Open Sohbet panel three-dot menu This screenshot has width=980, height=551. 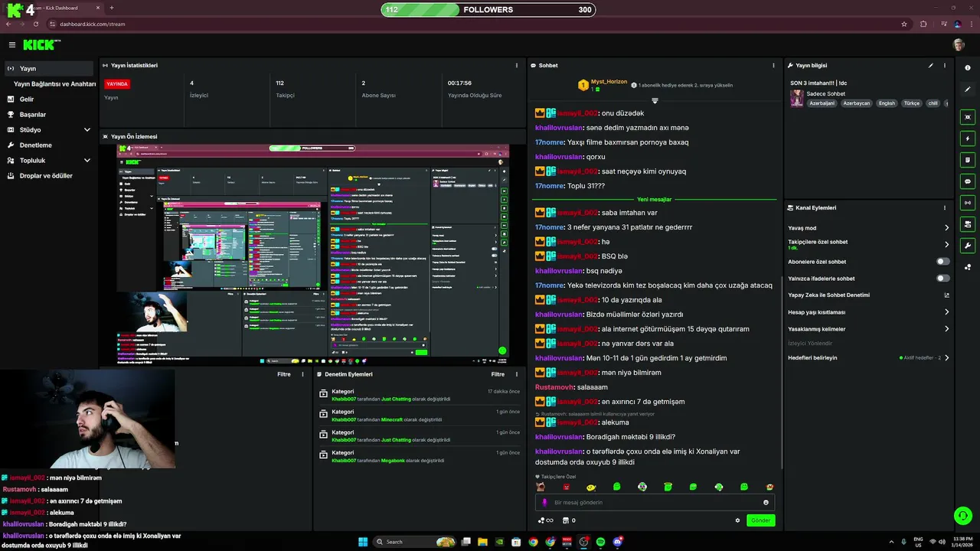tap(773, 65)
